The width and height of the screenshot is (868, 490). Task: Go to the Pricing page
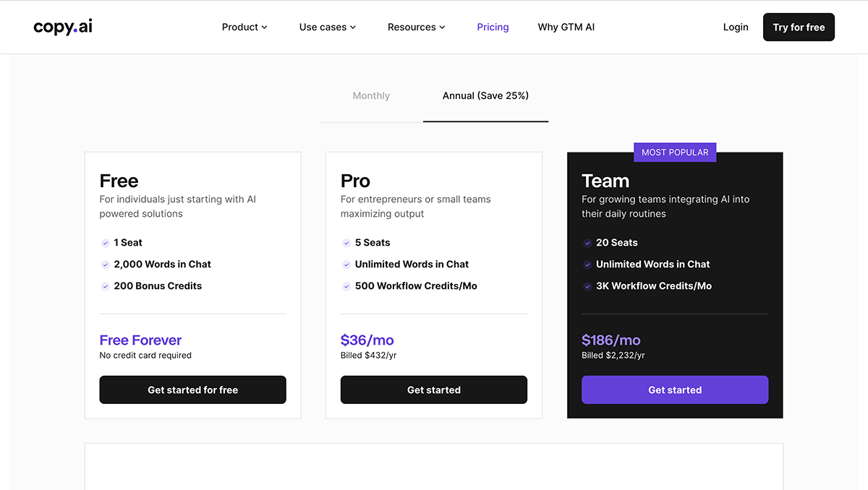coord(493,27)
